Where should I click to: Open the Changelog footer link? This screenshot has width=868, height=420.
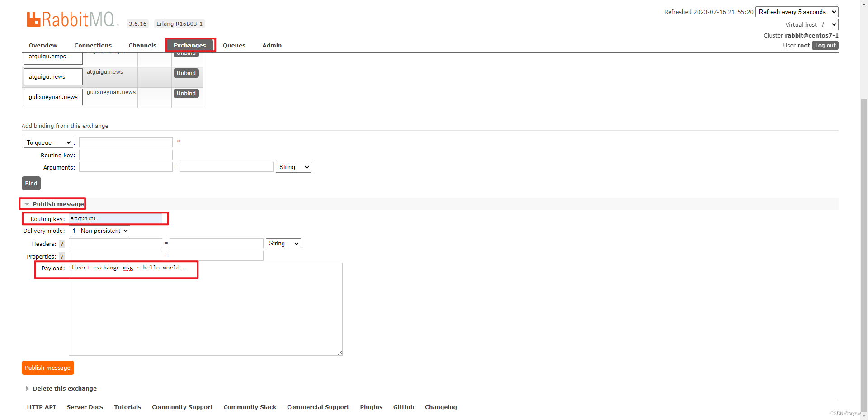441,407
